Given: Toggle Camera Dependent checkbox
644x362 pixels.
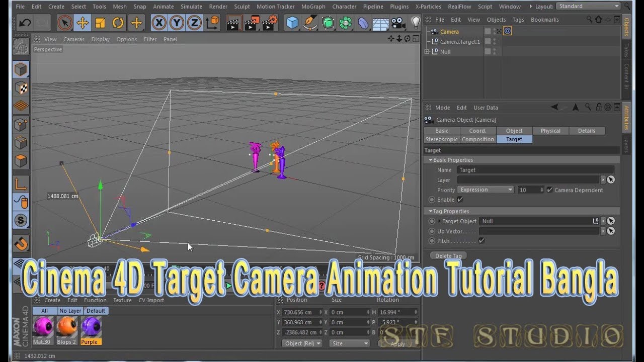Looking at the screenshot, I should coord(549,190).
